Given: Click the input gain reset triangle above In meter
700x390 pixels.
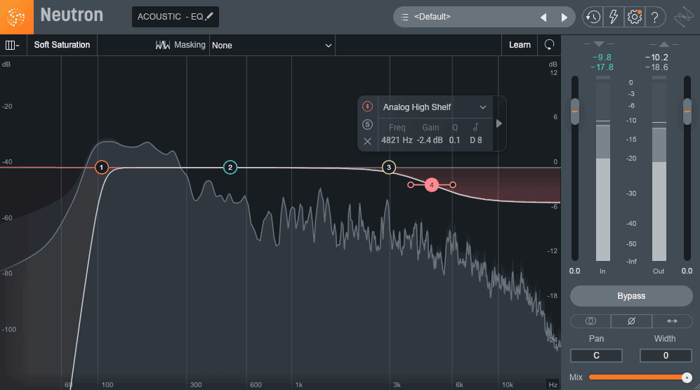Looking at the screenshot, I should point(599,44).
